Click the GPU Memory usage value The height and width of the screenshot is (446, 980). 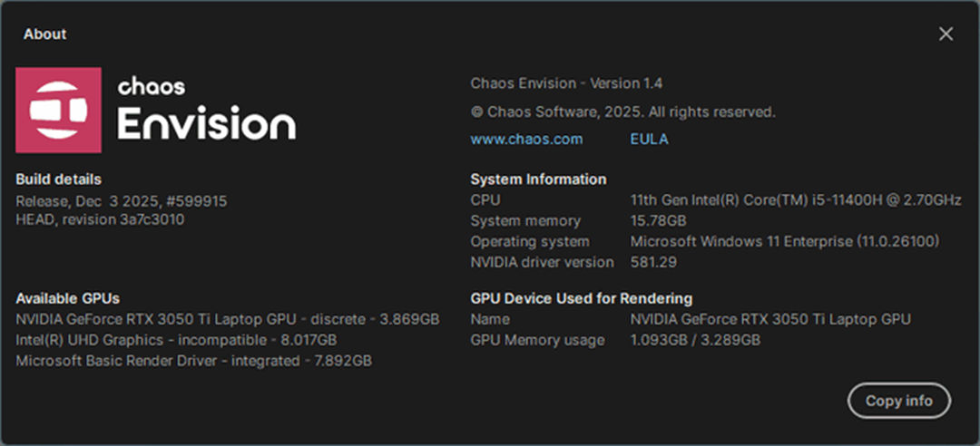[x=695, y=340]
